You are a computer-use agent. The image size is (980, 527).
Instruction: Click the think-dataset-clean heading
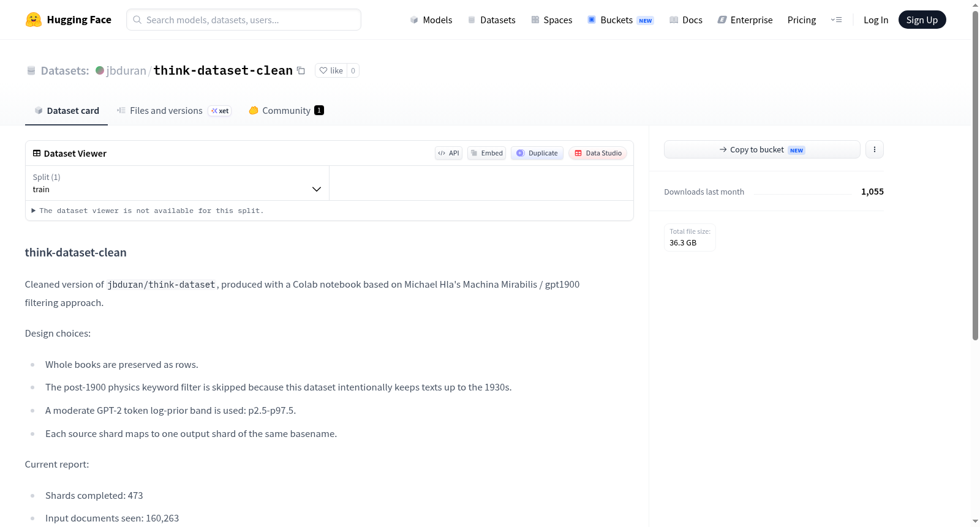pyautogui.click(x=76, y=252)
